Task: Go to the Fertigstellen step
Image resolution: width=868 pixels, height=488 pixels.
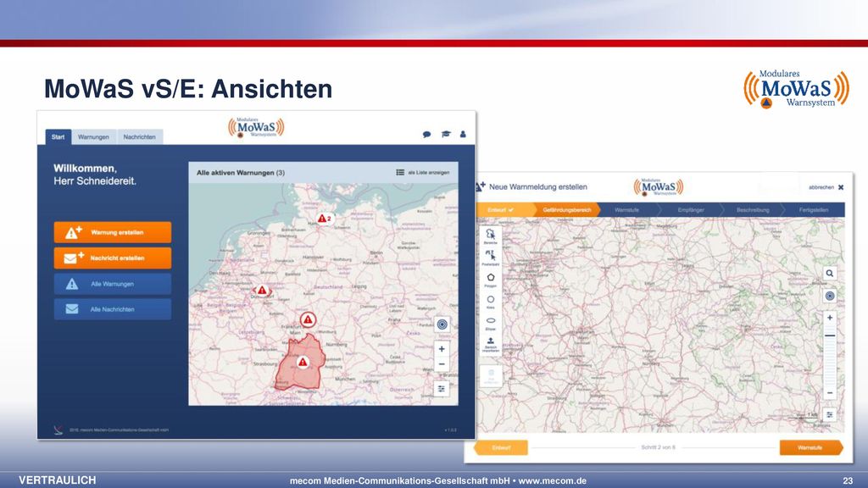Action: pos(814,210)
